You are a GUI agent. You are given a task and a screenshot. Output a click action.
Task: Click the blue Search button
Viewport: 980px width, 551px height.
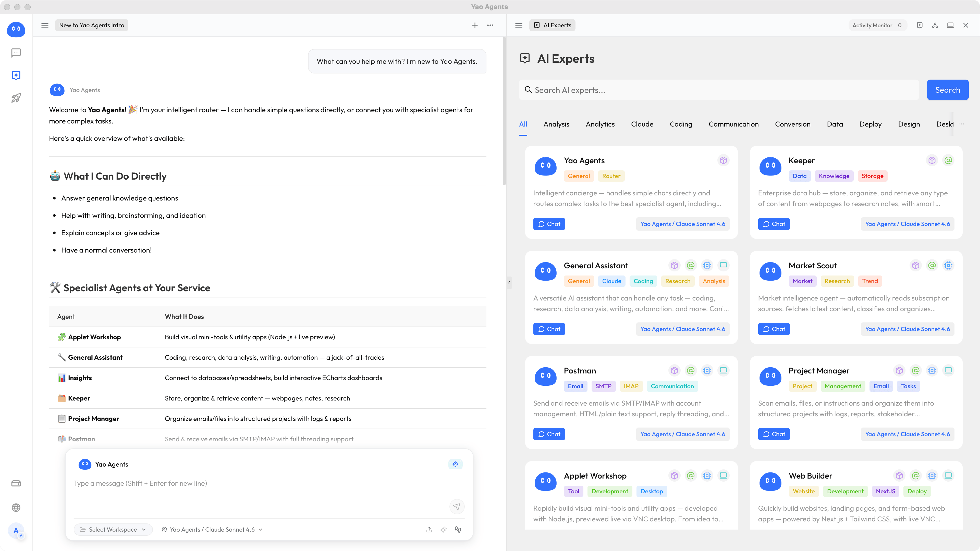948,90
